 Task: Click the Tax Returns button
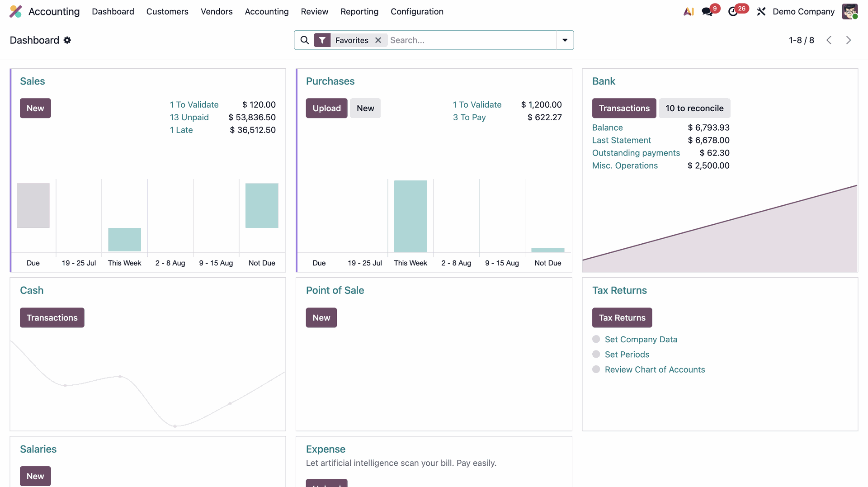[x=622, y=317]
